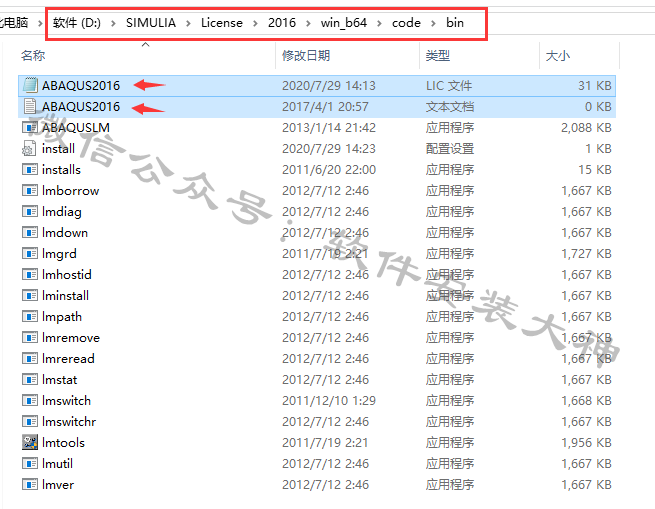Click the 2011/6/20 22:00 date cell
The width and height of the screenshot is (655, 509).
point(329,169)
